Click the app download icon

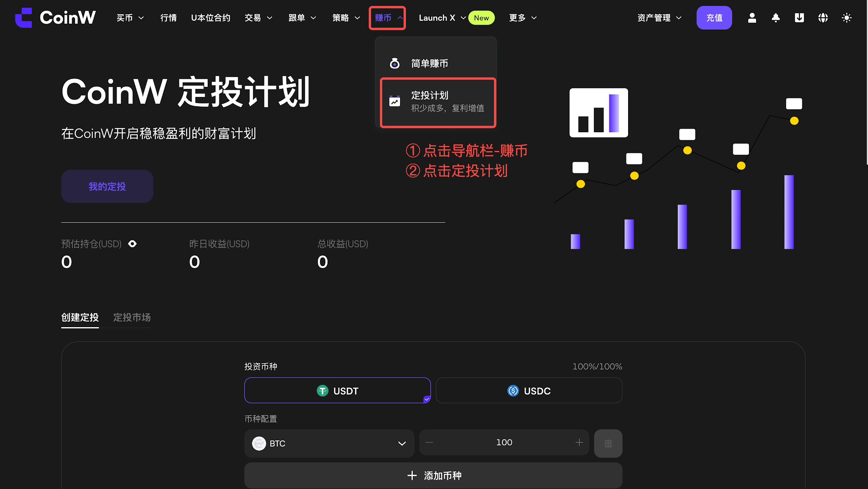click(x=799, y=18)
